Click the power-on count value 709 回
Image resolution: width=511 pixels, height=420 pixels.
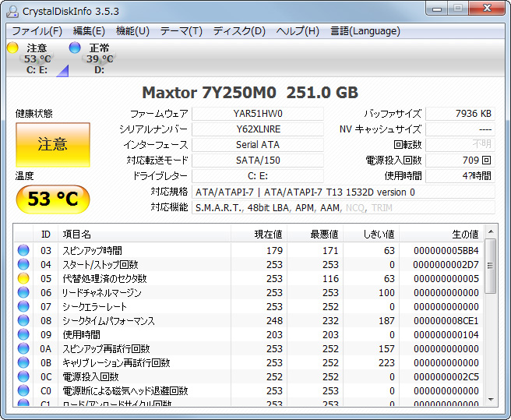460,161
